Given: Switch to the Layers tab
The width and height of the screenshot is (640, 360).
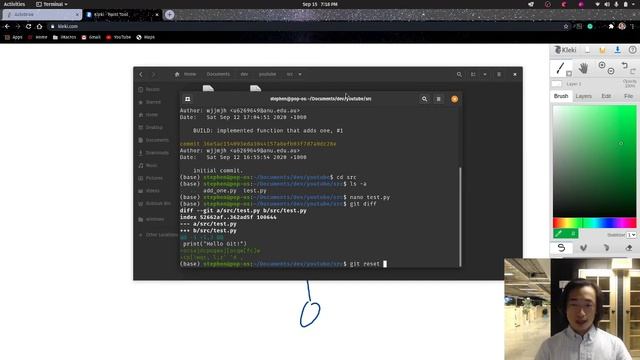Looking at the screenshot, I should tap(583, 96).
